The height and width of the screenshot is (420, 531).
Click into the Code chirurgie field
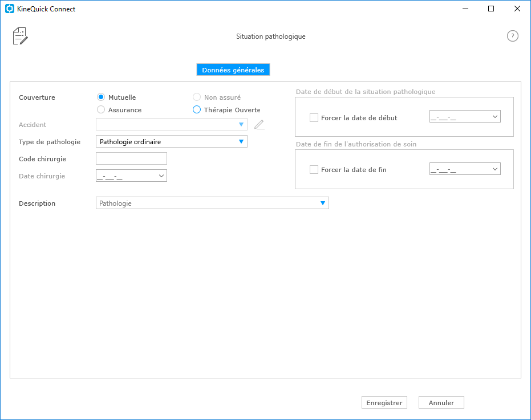(131, 158)
